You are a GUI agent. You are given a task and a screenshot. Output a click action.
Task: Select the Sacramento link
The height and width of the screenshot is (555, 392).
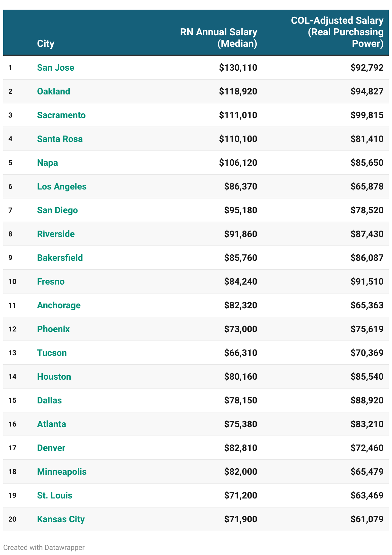point(61,115)
